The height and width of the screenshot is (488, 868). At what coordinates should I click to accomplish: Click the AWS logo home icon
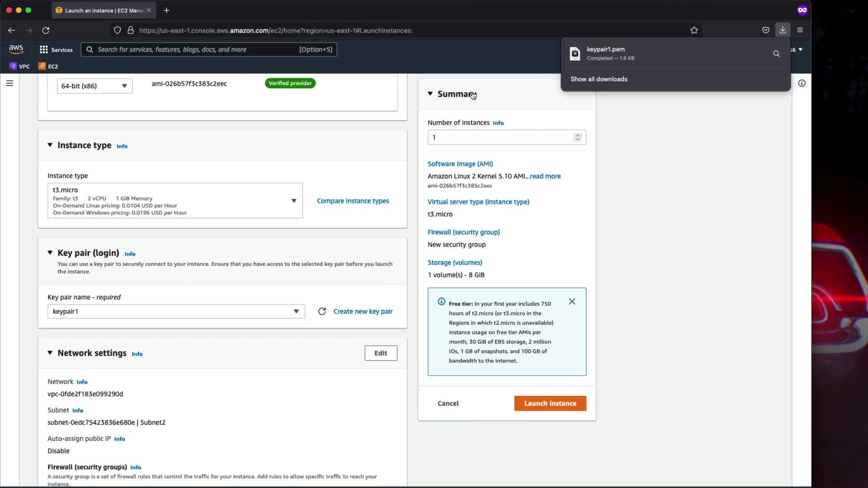point(16,49)
